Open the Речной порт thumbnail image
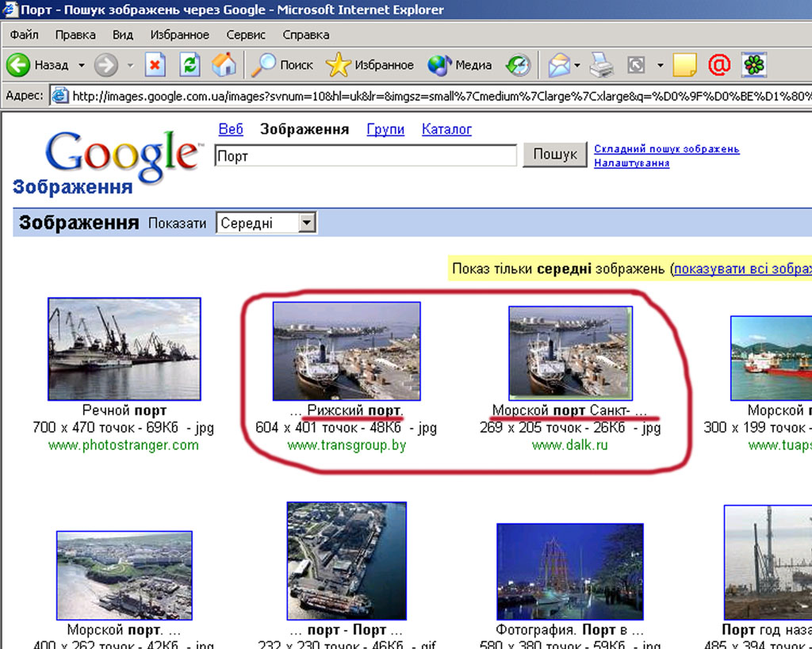The height and width of the screenshot is (649, 812). 124,349
